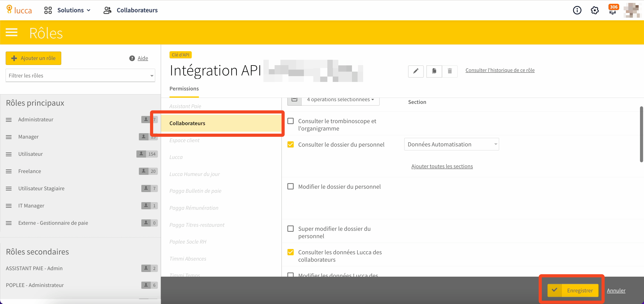Select the Utilisateur role
The width and height of the screenshot is (644, 304).
coord(30,154)
